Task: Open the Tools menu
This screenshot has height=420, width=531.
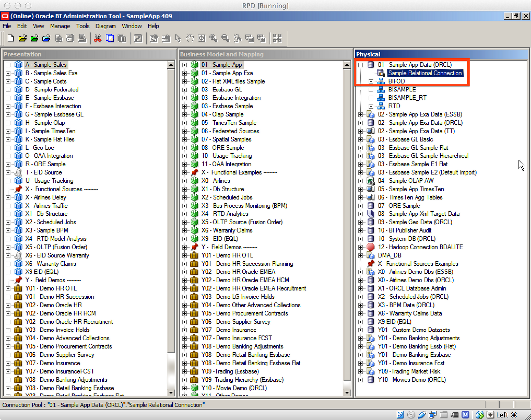Action: point(83,26)
